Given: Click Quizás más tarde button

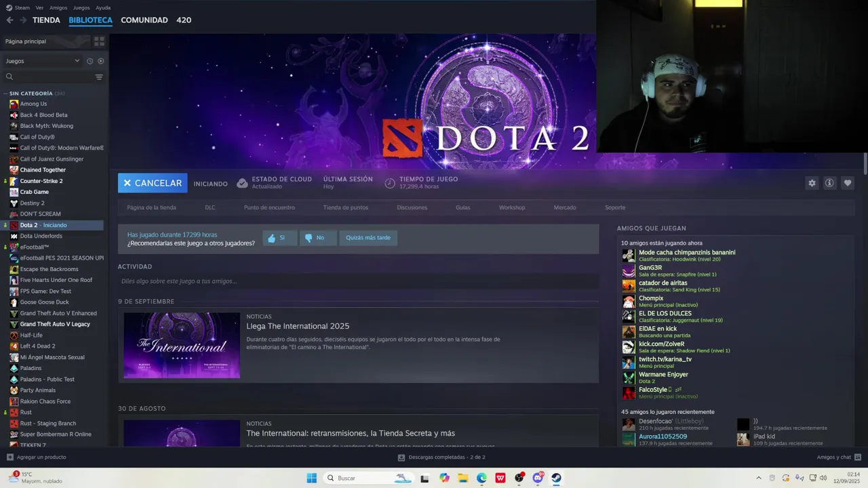Looking at the screenshot, I should 368,238.
